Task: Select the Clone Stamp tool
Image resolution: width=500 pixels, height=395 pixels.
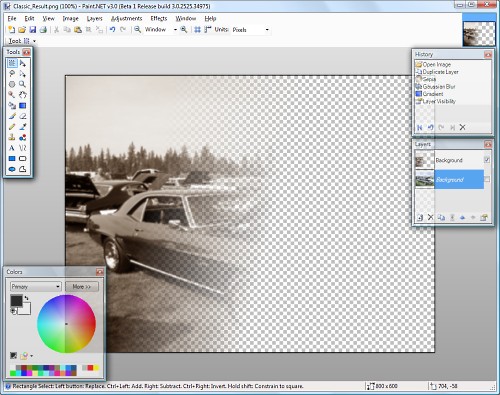Action: point(12,137)
